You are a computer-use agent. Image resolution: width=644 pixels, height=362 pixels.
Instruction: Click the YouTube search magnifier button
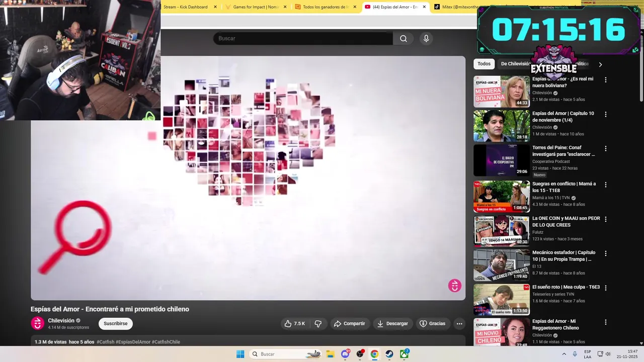[404, 39]
